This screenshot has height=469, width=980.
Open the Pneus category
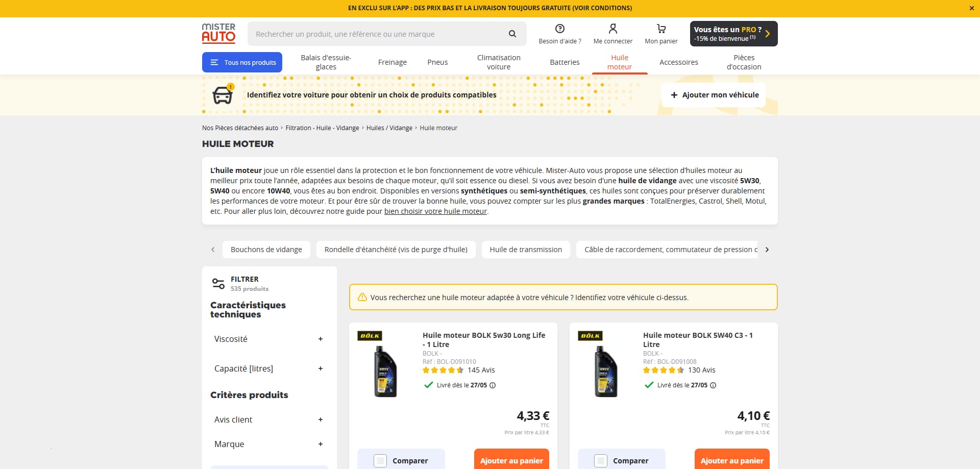437,62
